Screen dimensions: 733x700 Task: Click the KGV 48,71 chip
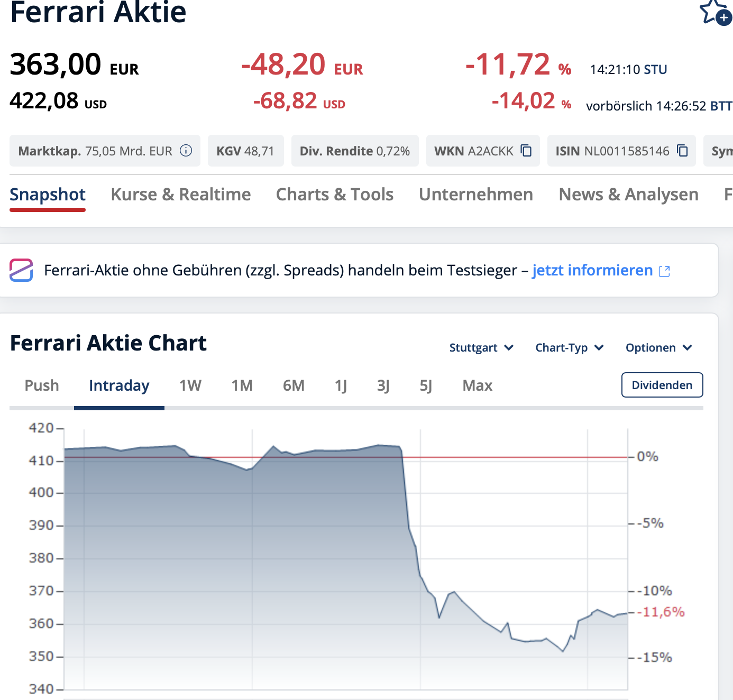tap(245, 151)
